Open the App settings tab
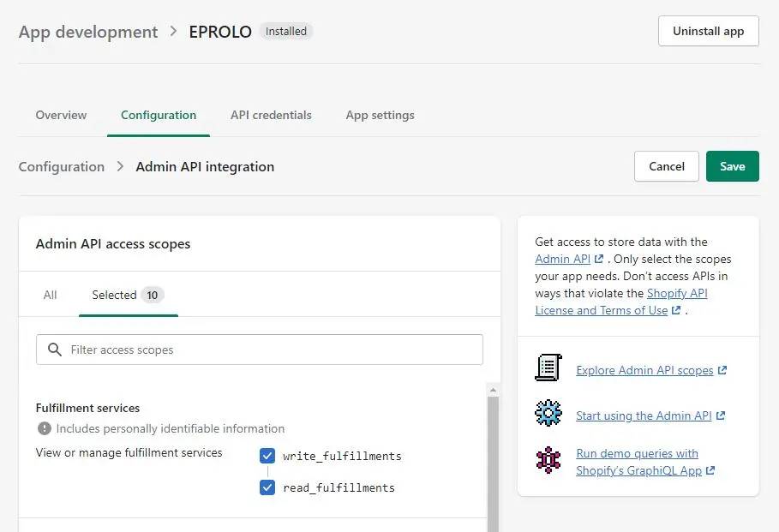This screenshot has width=779, height=532. [x=380, y=116]
